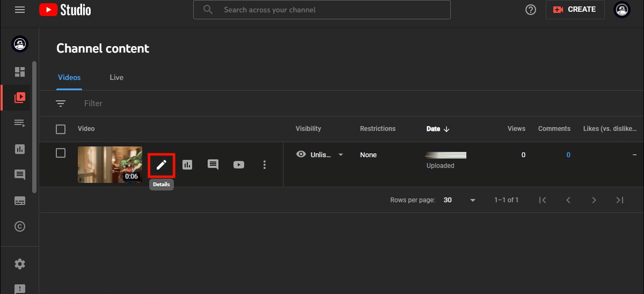Click the Comments column header
This screenshot has width=644, height=294.
click(554, 129)
